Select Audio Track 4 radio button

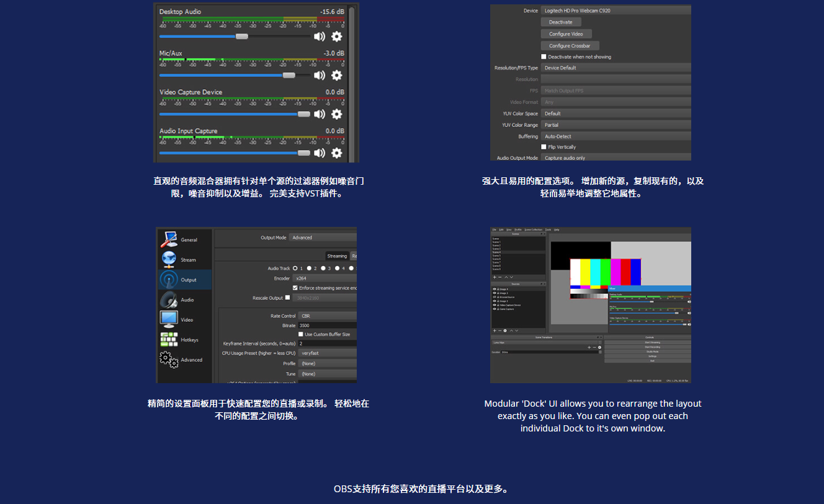click(338, 268)
